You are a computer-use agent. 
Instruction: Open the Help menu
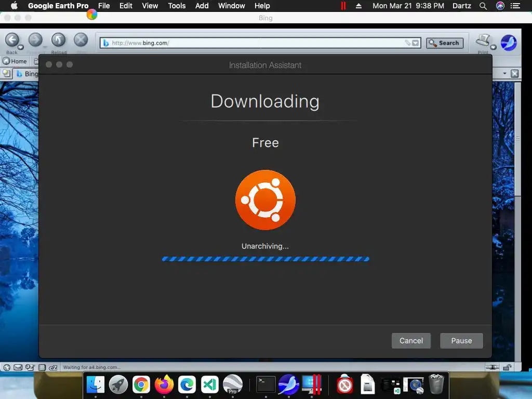262,6
